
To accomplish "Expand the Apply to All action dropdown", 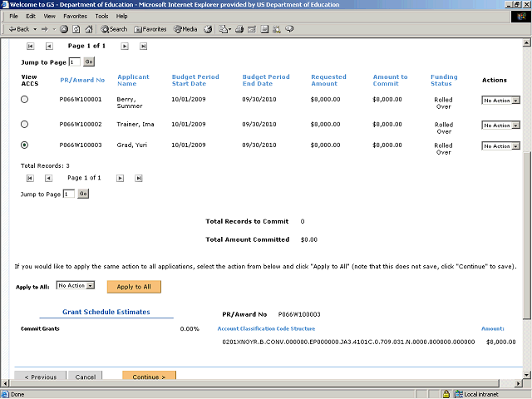I will click(76, 285).
